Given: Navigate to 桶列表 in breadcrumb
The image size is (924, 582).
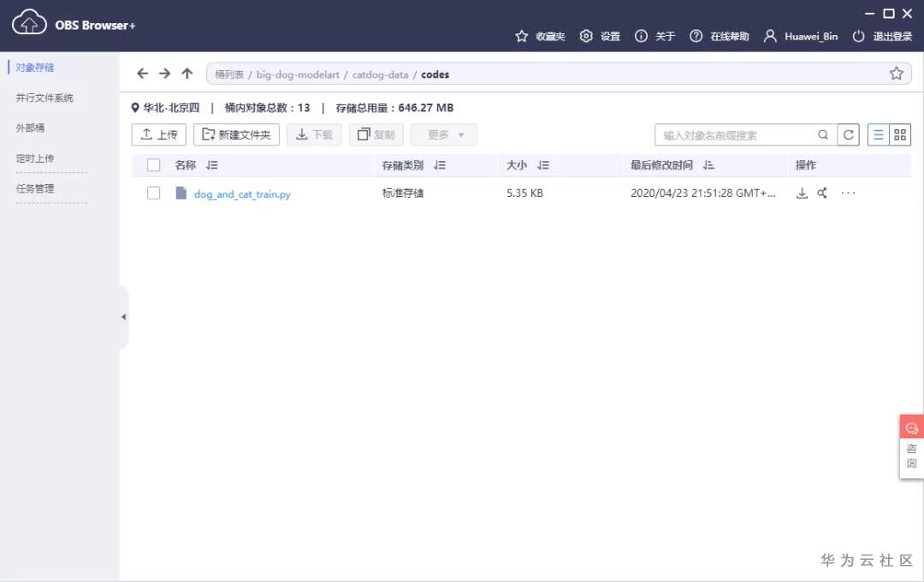Looking at the screenshot, I should tap(228, 74).
